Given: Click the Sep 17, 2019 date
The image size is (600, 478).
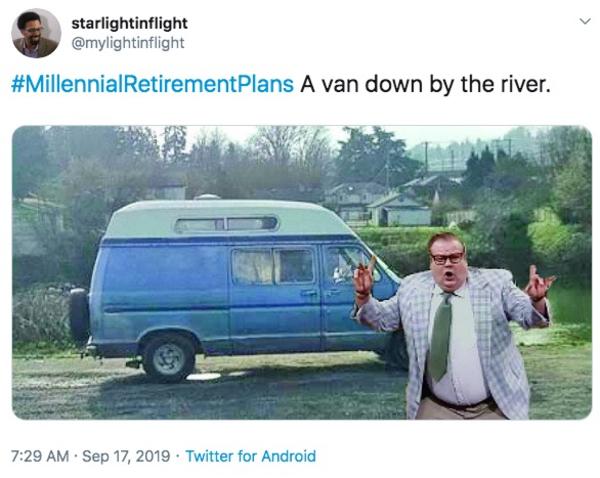Looking at the screenshot, I should click(x=126, y=456).
